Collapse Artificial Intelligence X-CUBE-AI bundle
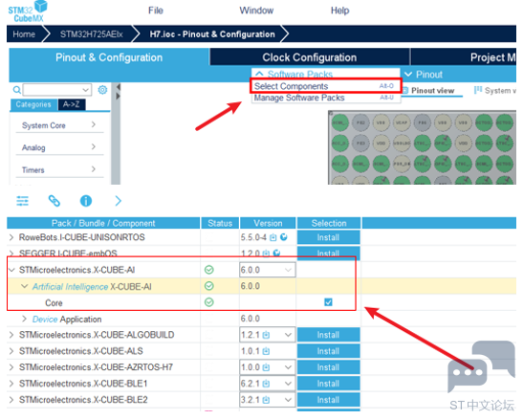Viewport: 523px width, 420px height. click(x=24, y=286)
